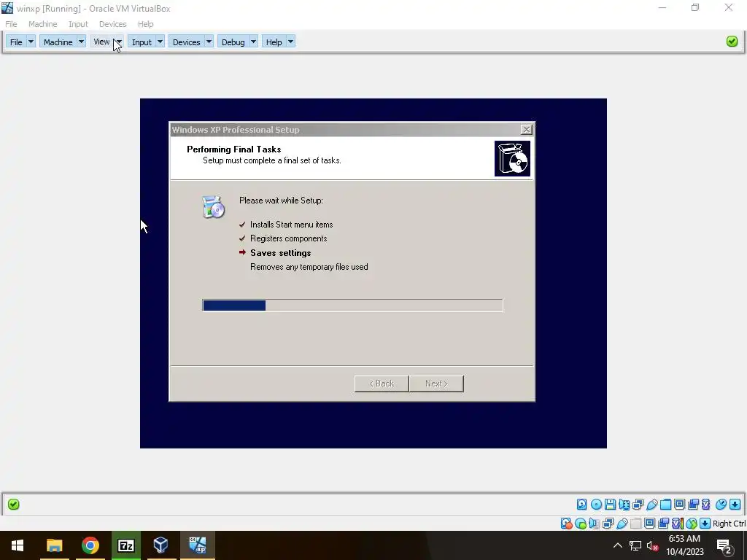Expand the Devices dropdown arrow in toolbar
The height and width of the screenshot is (560, 747).
coord(209,42)
